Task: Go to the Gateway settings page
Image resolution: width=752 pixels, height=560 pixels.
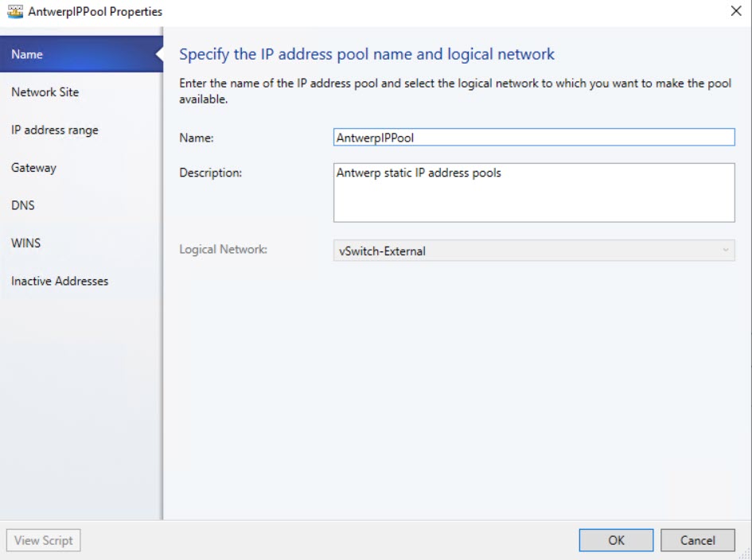Action: click(33, 168)
